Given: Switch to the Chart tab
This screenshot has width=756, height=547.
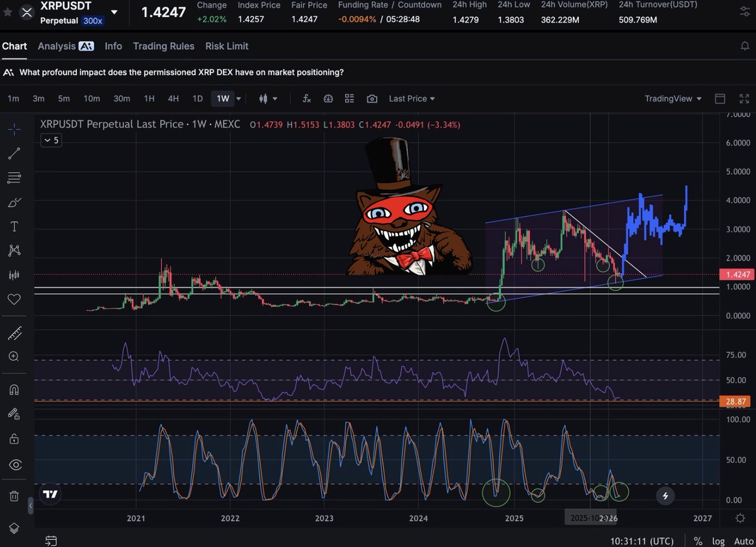Looking at the screenshot, I should (14, 46).
